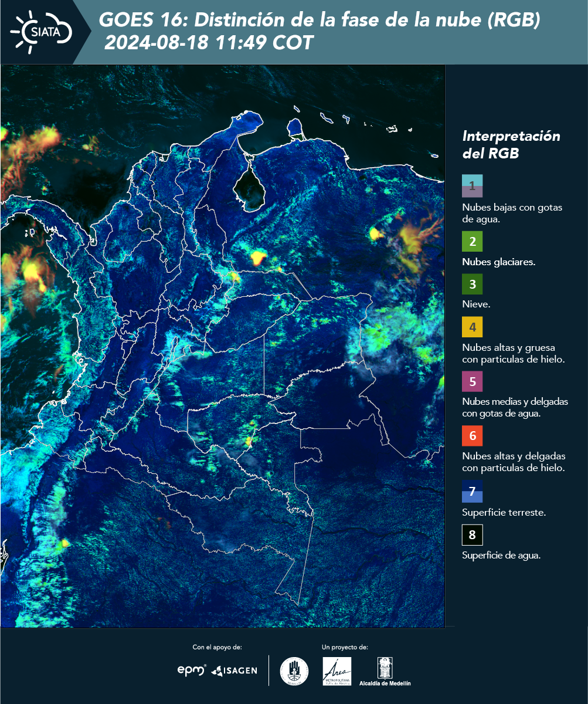Click the "Interpretación del RGB" heading

(511, 145)
